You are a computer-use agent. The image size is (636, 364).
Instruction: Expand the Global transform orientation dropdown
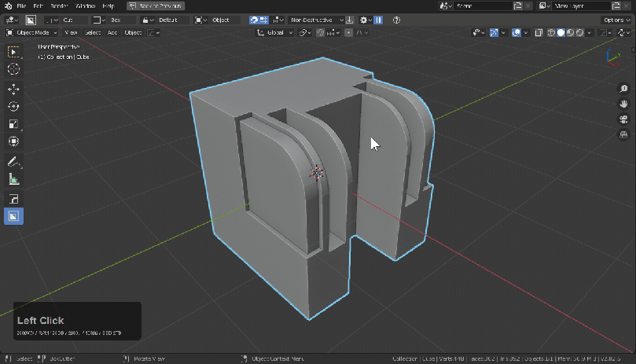coord(275,33)
